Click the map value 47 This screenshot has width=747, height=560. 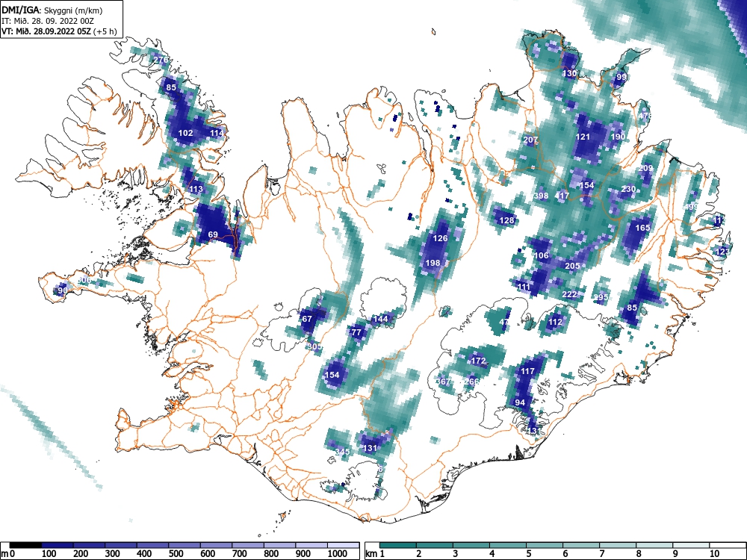pos(504,322)
